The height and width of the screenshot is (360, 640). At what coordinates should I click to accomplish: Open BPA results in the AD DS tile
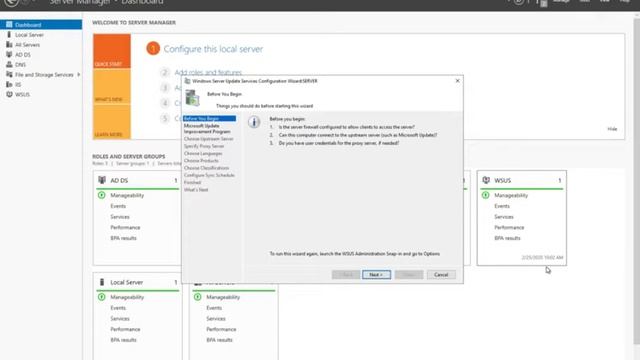pyautogui.click(x=123, y=238)
